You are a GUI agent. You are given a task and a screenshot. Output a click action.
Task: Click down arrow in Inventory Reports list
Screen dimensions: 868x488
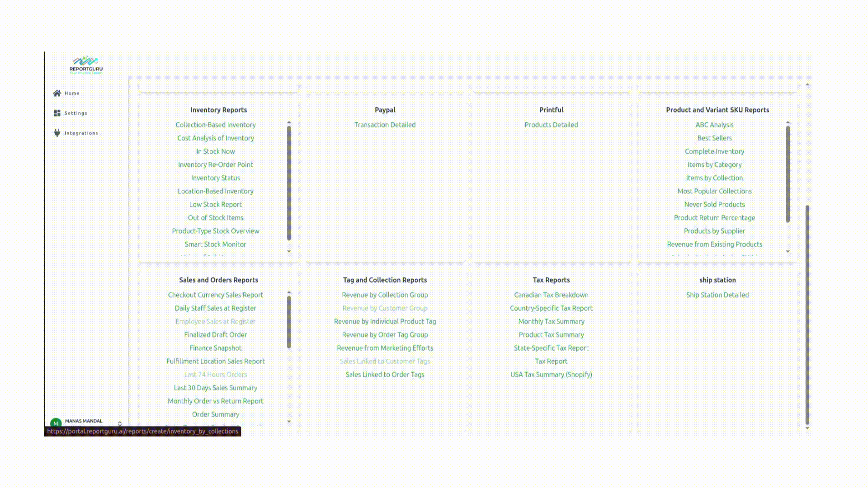coord(289,251)
